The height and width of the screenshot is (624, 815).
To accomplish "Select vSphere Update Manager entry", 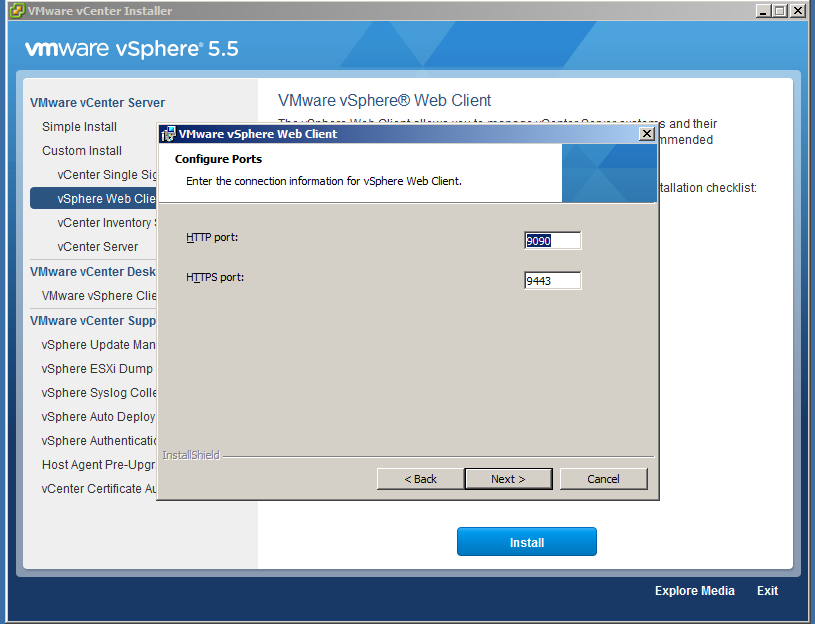I will click(98, 345).
